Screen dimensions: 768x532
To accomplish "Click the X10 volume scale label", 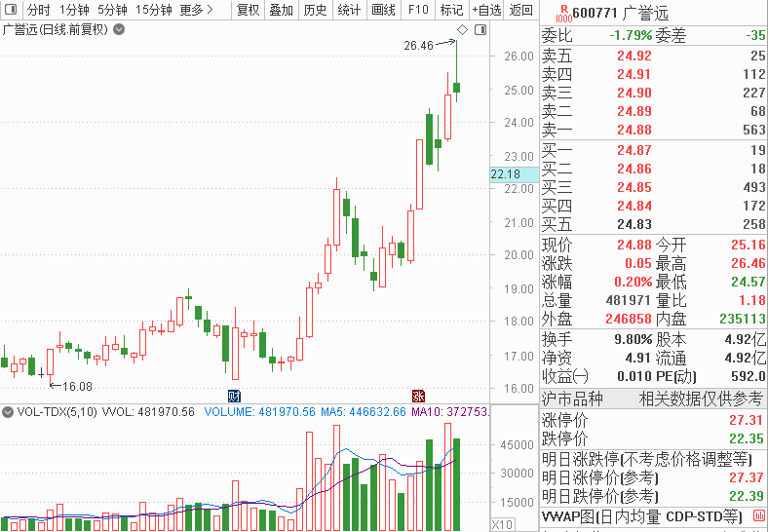I will 502,524.
